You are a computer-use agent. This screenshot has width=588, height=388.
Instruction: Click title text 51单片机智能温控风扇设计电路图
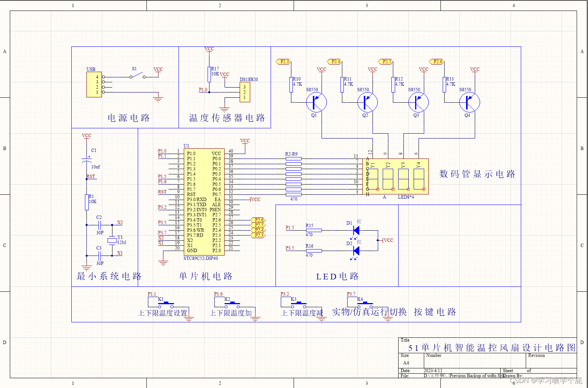(x=492, y=348)
